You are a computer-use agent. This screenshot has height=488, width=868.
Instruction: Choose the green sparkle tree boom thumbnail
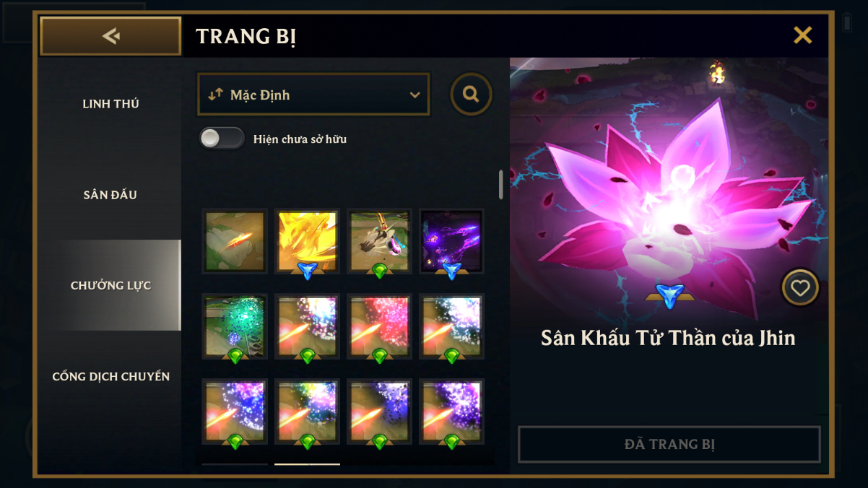pos(235,326)
